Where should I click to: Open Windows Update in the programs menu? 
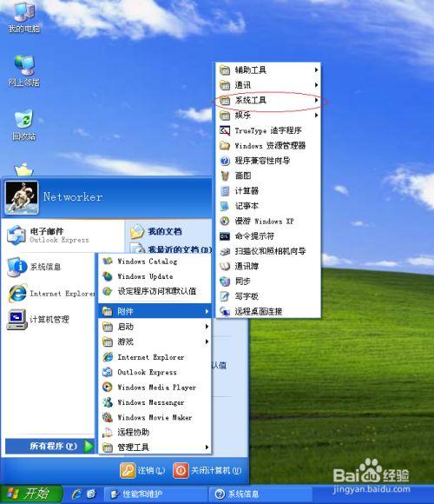[x=155, y=276]
